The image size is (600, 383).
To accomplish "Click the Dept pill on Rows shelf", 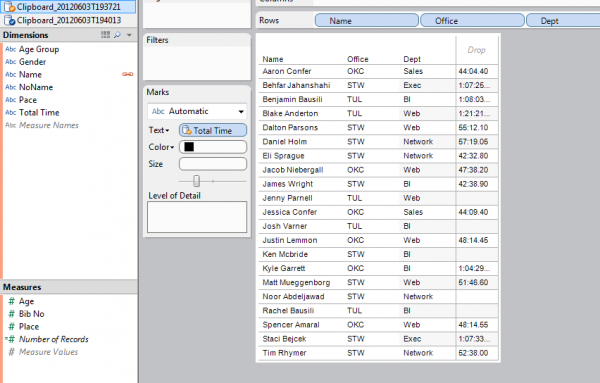I will [562, 21].
